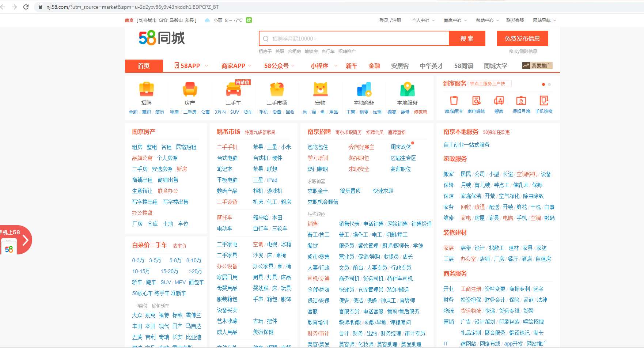The width and height of the screenshot is (644, 348).
Task: Click the browser address bar URL
Action: click(133, 7)
